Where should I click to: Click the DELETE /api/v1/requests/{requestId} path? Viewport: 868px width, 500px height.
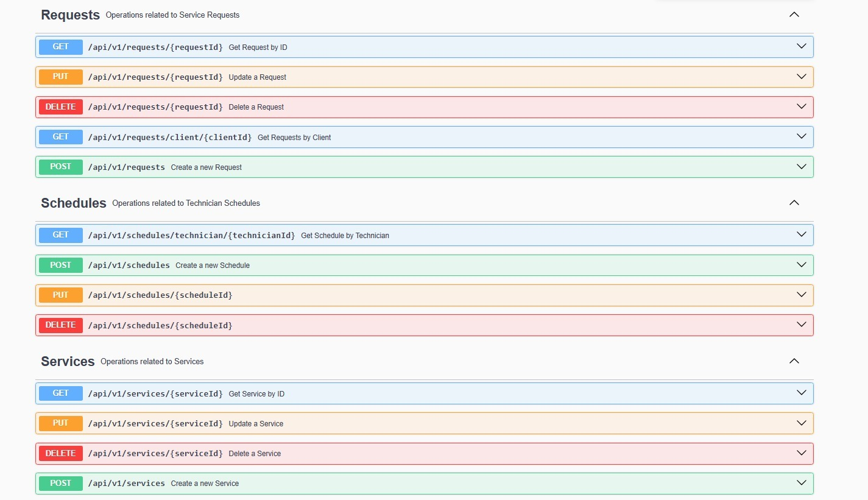coord(155,107)
